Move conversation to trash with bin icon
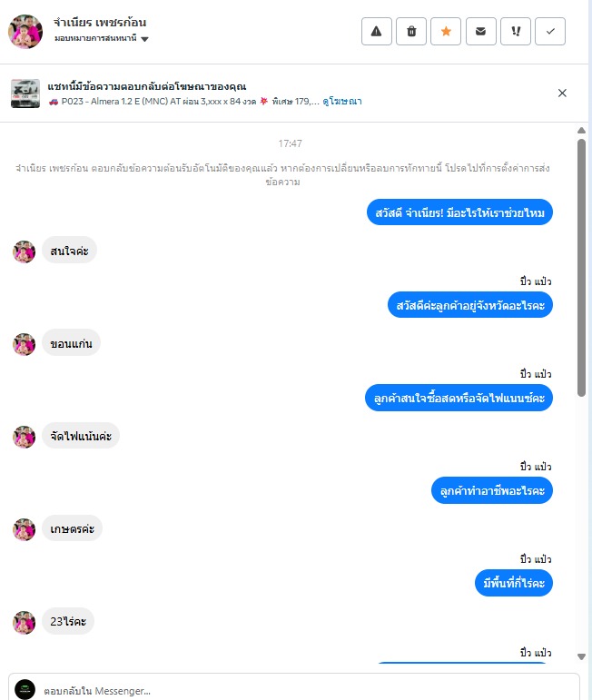592x700 pixels. tap(411, 31)
